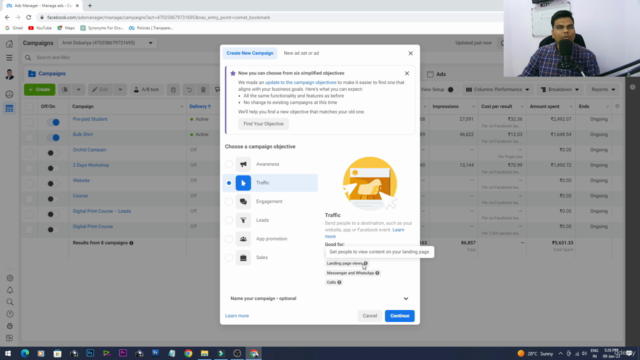640x360 pixels.
Task: Reload the page with browser refresh icon
Action: point(29,18)
